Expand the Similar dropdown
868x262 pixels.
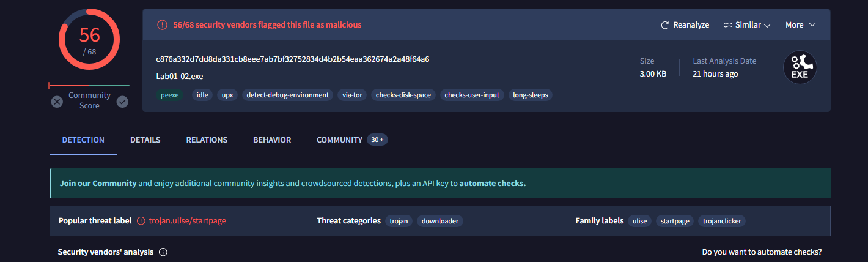747,25
